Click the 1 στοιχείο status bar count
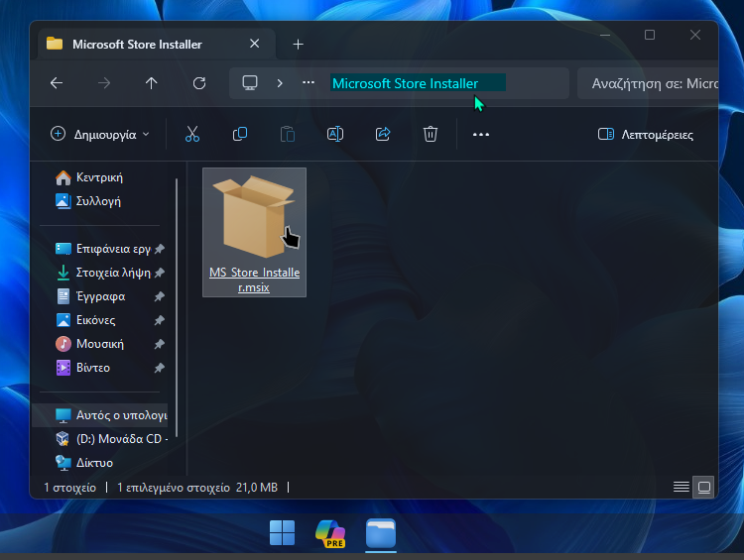 69,488
